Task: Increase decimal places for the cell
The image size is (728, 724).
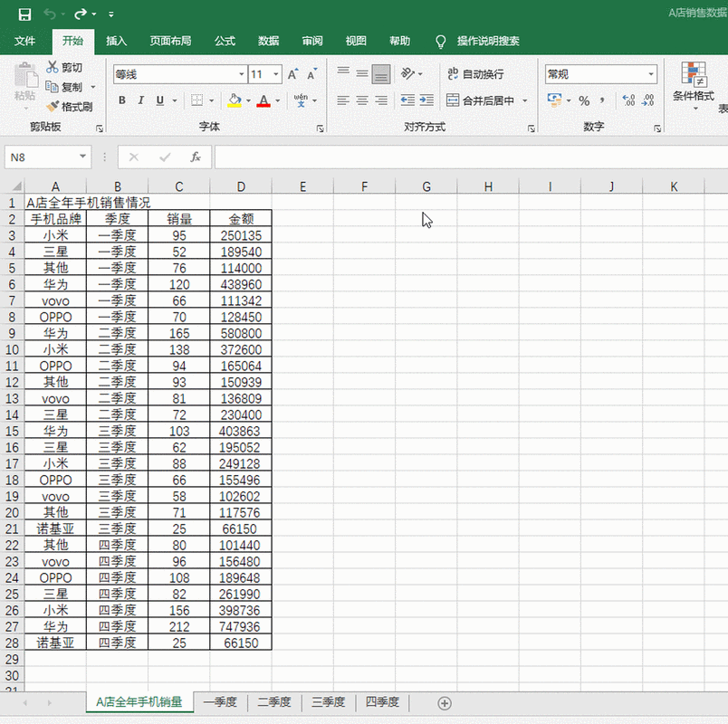Action: click(x=627, y=100)
